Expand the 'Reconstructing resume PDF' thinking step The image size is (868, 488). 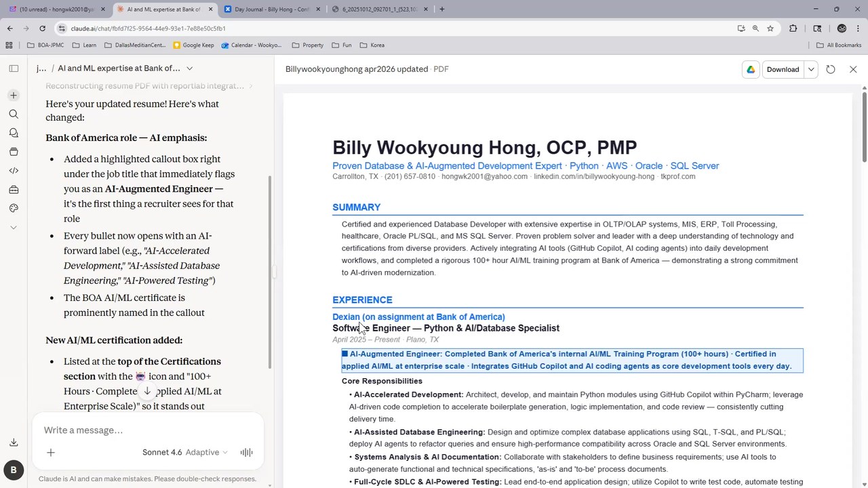tap(149, 86)
